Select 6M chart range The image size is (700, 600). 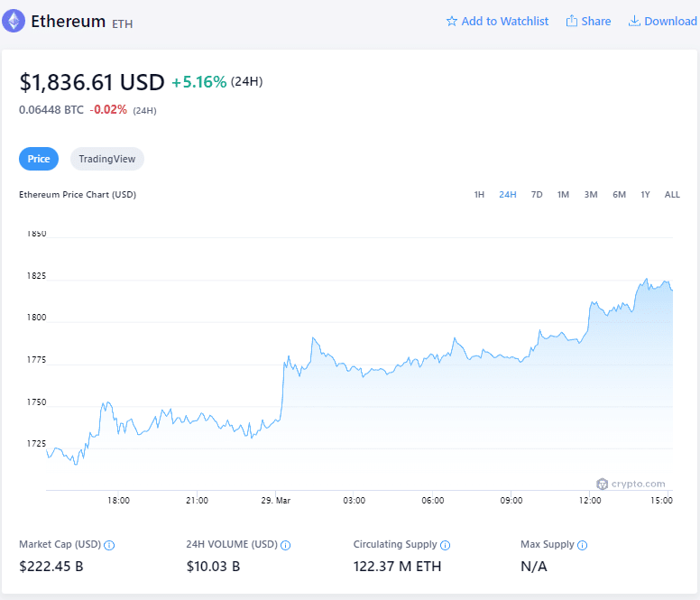(x=619, y=195)
